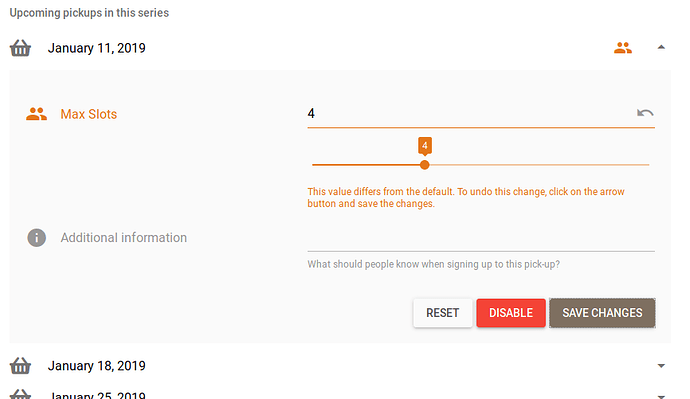The image size is (690, 399).
Task: Open the January 11, 2019 entry title
Action: tap(96, 48)
